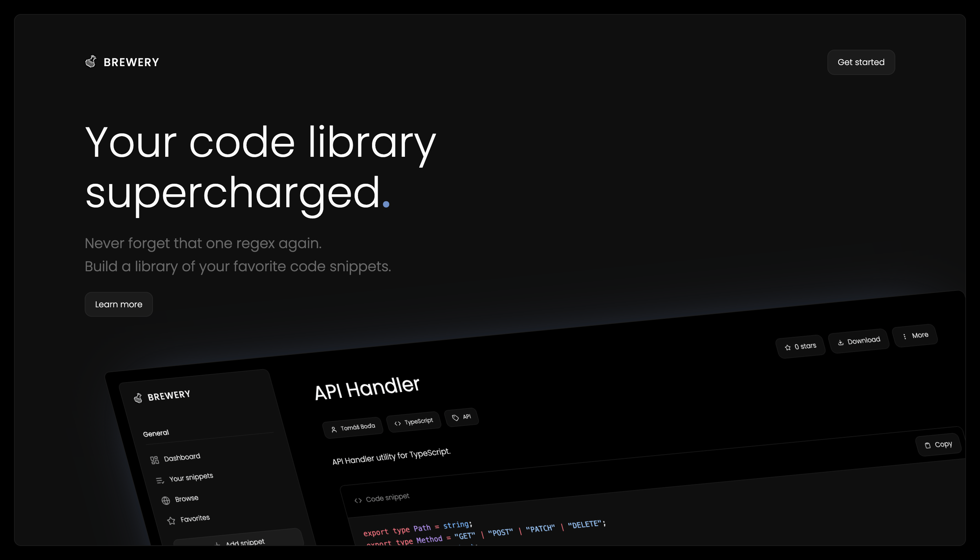This screenshot has width=980, height=560.
Task: Click the API Handler utility for TypeScript description
Action: pyautogui.click(x=391, y=456)
